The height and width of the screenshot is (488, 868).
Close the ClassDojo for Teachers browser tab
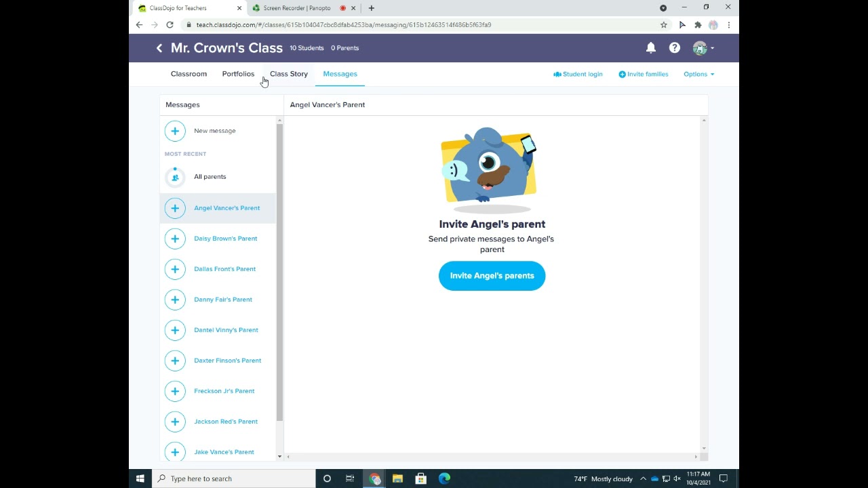coord(239,8)
